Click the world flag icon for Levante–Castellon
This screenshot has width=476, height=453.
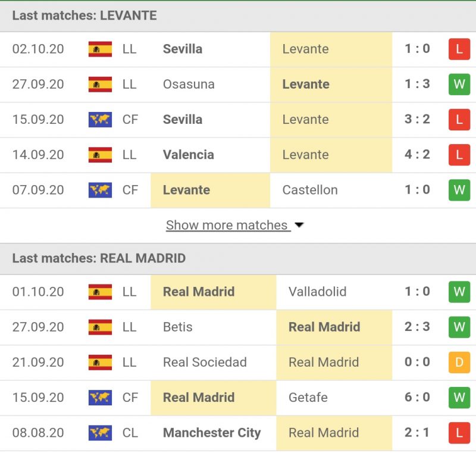click(100, 190)
